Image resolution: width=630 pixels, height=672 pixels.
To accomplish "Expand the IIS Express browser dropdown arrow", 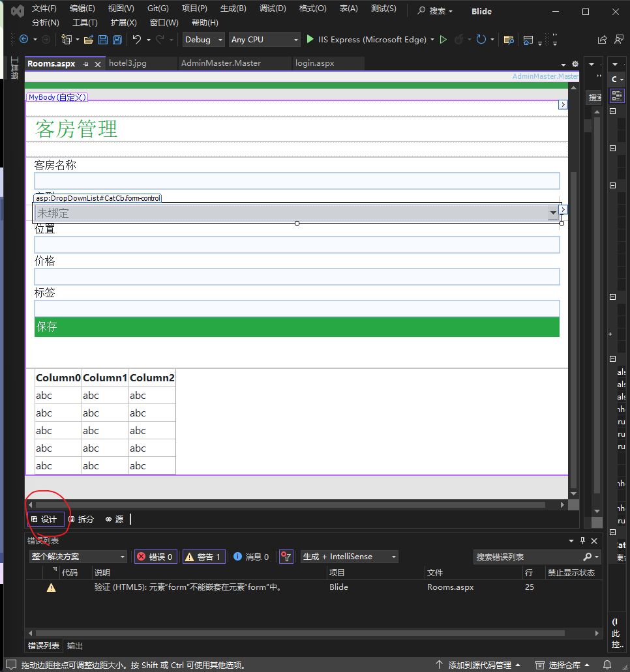I will coord(432,39).
